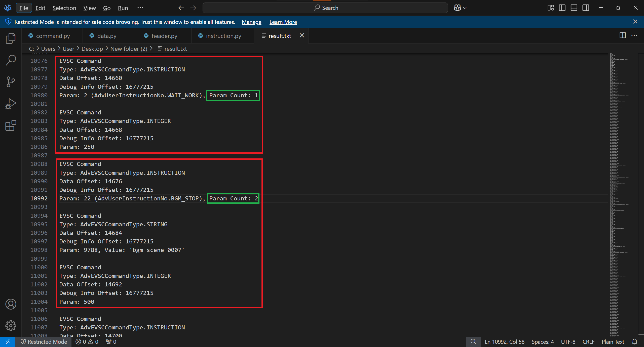Switch to the instruction.py tab
The width and height of the screenshot is (644, 347).
pos(223,36)
